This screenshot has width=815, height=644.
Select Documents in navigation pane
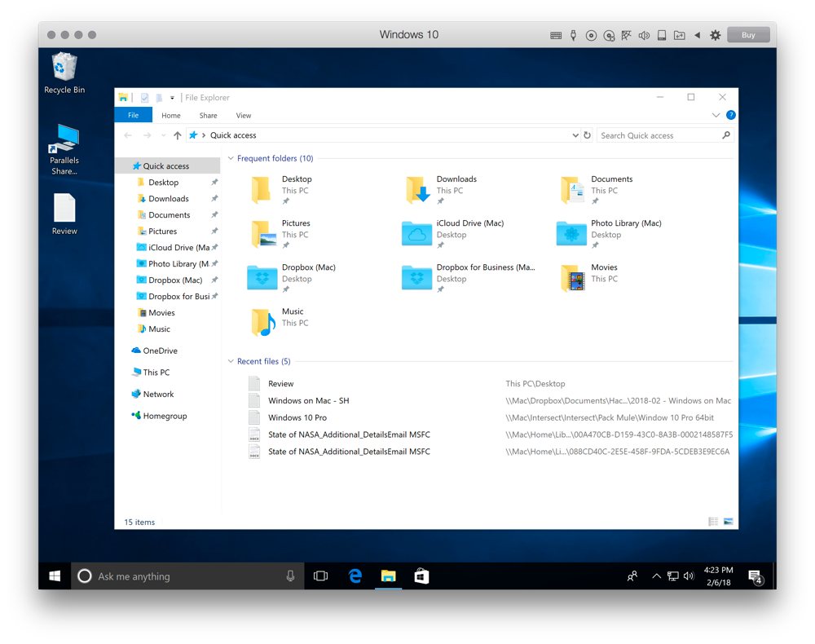point(167,214)
